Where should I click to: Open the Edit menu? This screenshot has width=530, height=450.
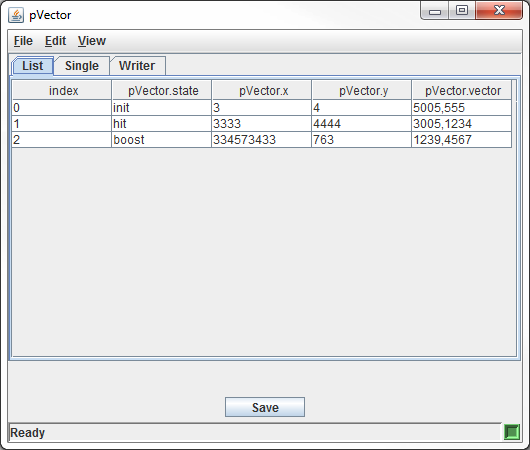(x=55, y=41)
